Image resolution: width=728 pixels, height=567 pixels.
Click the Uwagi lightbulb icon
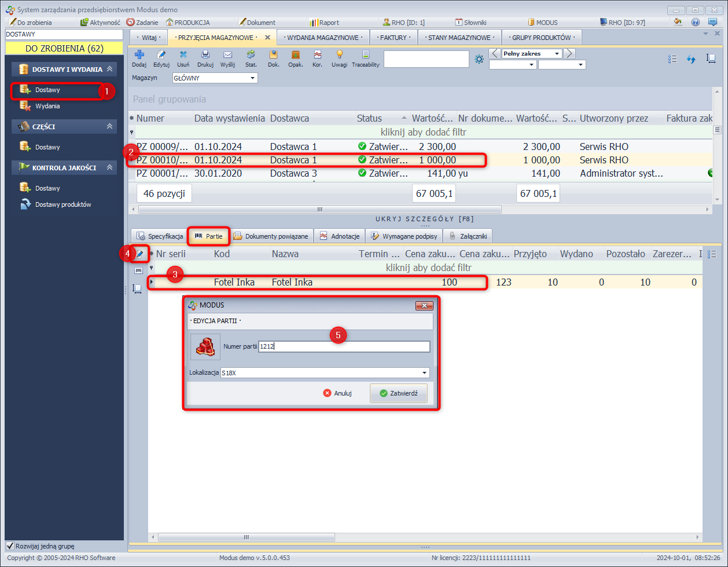point(340,55)
